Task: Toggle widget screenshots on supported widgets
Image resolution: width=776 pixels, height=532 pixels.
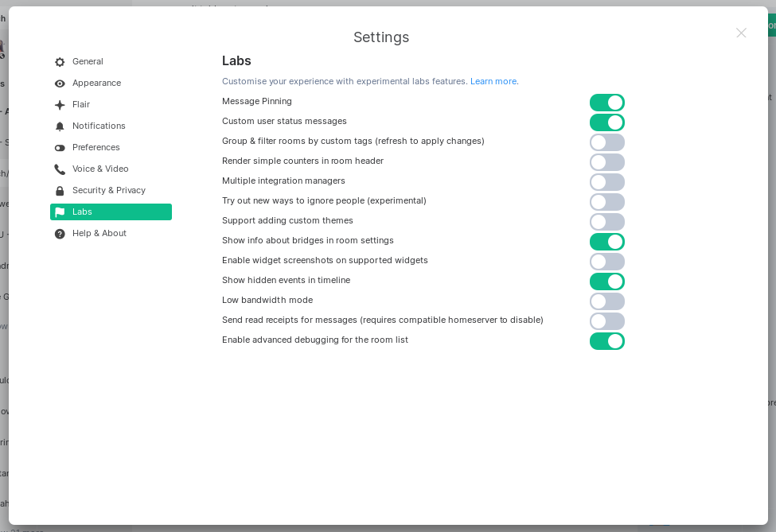Action: [x=607, y=262]
